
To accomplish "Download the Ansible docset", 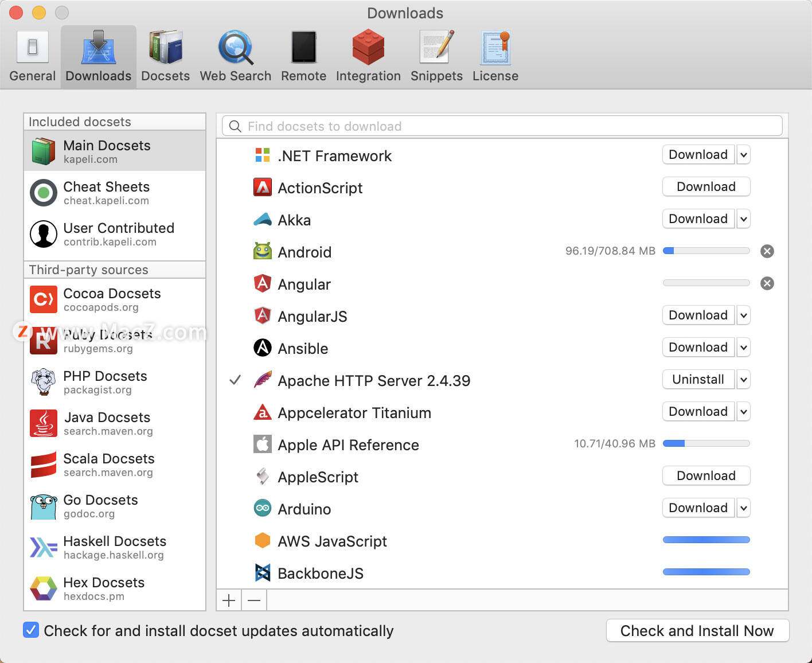I will click(698, 348).
